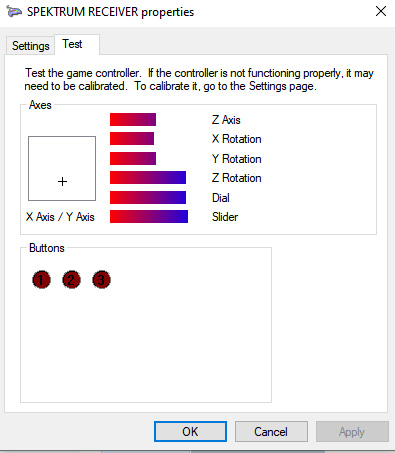
Task: Click button indicator 2
Action: [71, 280]
